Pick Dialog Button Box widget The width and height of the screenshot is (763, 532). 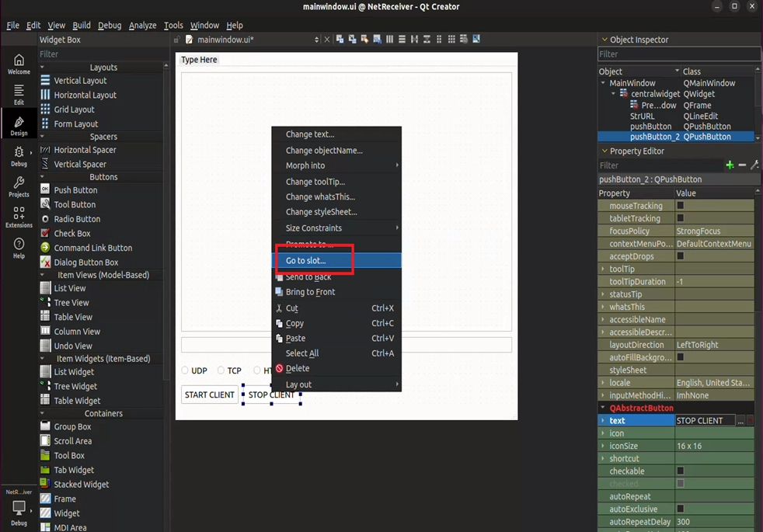tap(86, 263)
